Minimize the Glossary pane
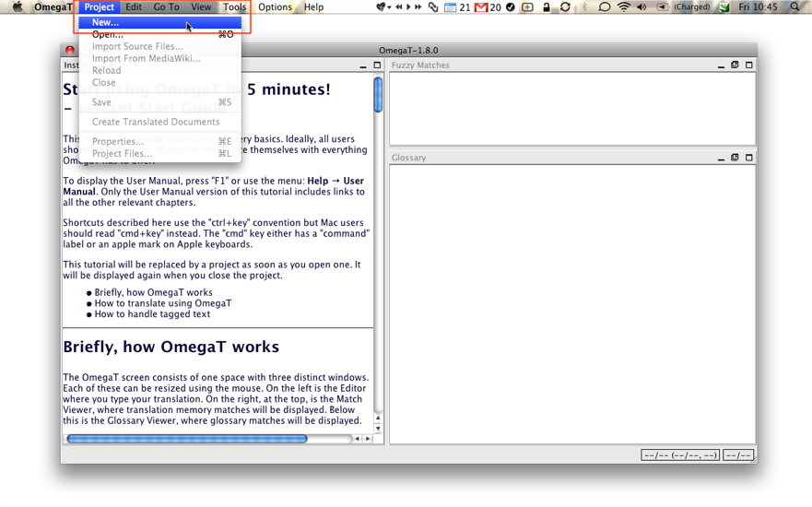The image size is (812, 507). tap(721, 158)
